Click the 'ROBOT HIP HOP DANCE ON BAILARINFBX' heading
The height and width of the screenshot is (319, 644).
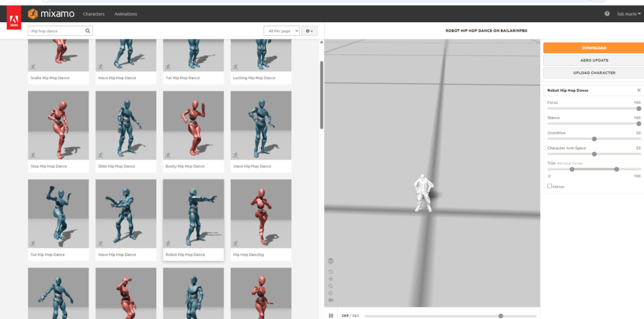coord(486,31)
